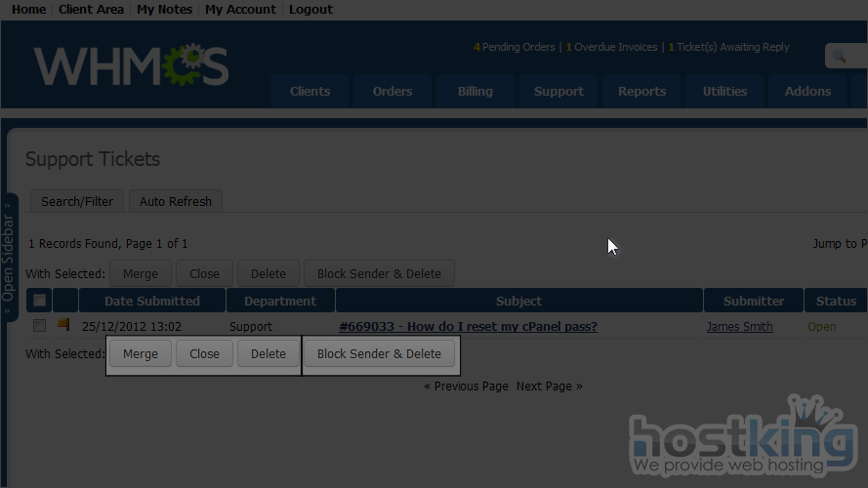This screenshot has height=488, width=868.
Task: Click the Delete button above the ticket table
Action: point(269,274)
